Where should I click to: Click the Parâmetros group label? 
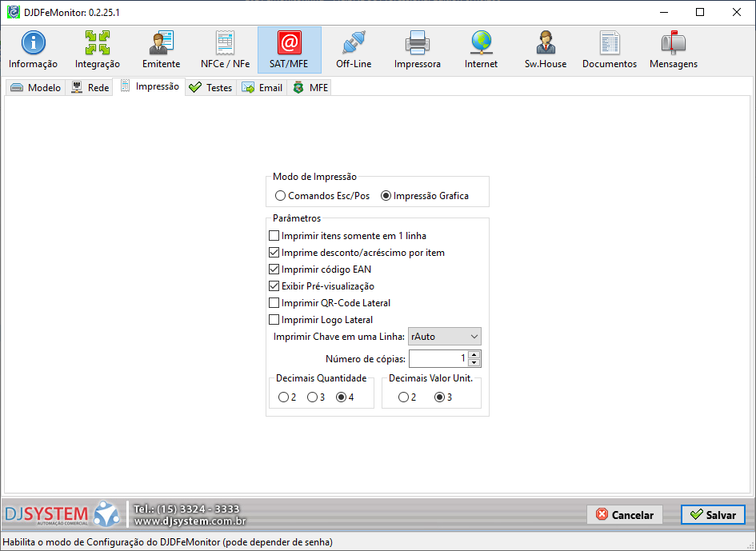(297, 218)
